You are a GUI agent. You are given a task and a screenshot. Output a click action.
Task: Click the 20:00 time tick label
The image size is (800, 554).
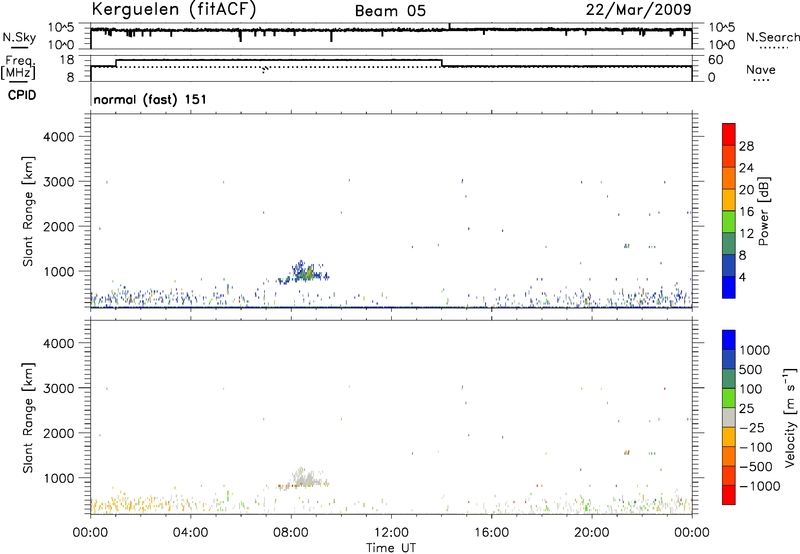591,533
